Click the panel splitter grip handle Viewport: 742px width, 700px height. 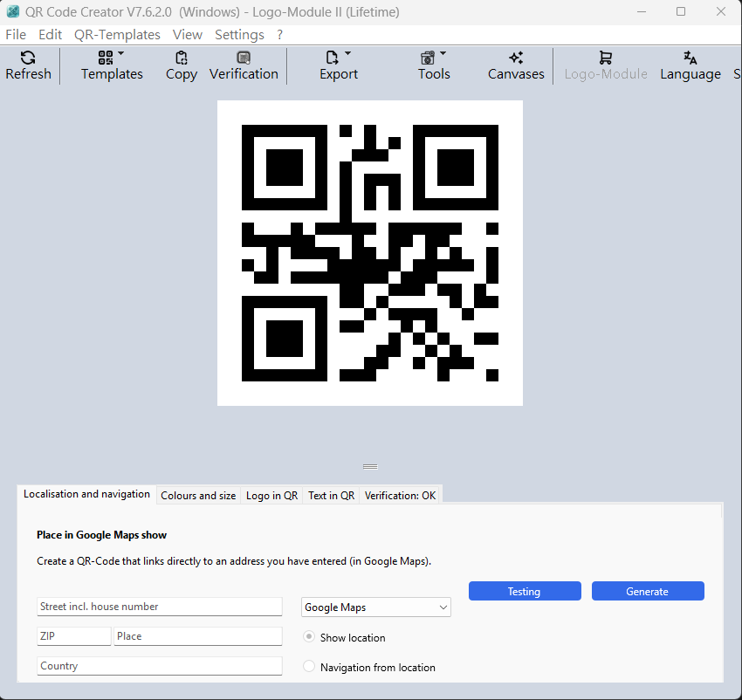(x=370, y=467)
